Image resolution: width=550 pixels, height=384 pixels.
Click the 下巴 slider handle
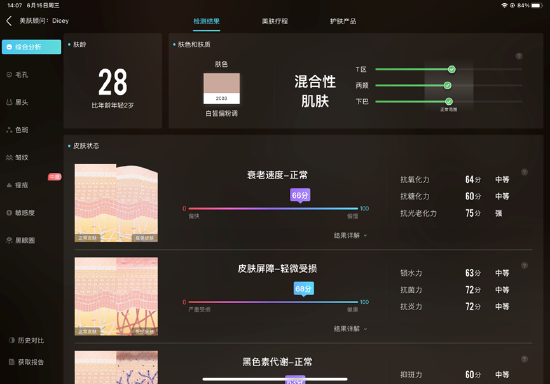pos(449,101)
